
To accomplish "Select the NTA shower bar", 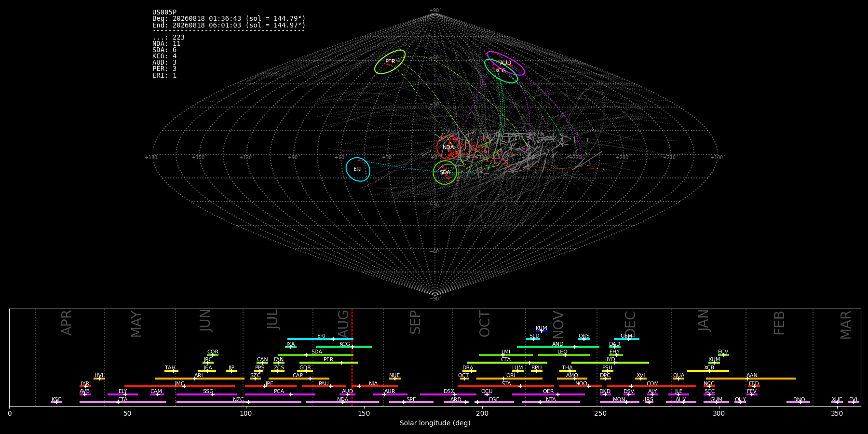I will (551, 402).
